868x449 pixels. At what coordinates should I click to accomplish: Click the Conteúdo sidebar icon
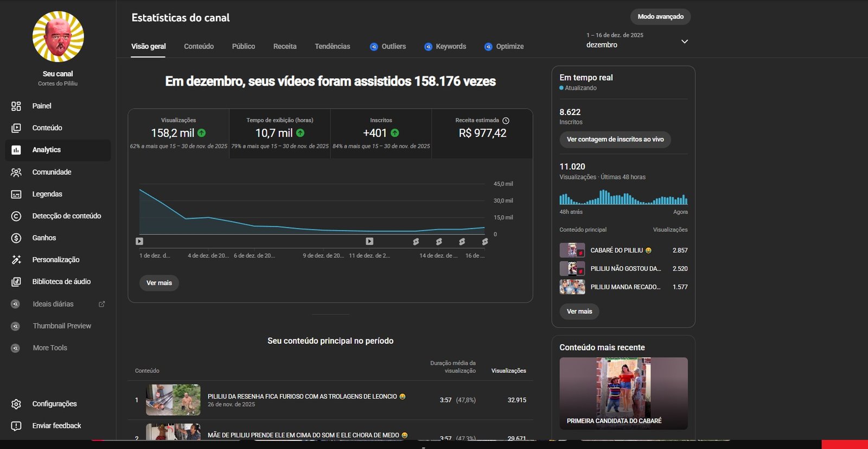(16, 128)
